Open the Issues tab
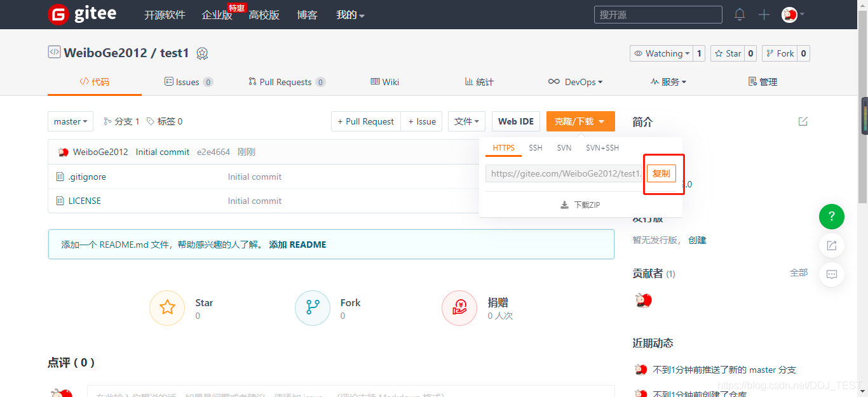Screen dimensions: 868x397 [x=188, y=82]
